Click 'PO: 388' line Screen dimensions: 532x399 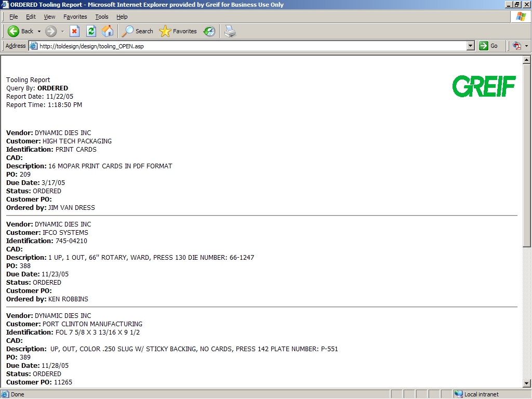coord(18,265)
